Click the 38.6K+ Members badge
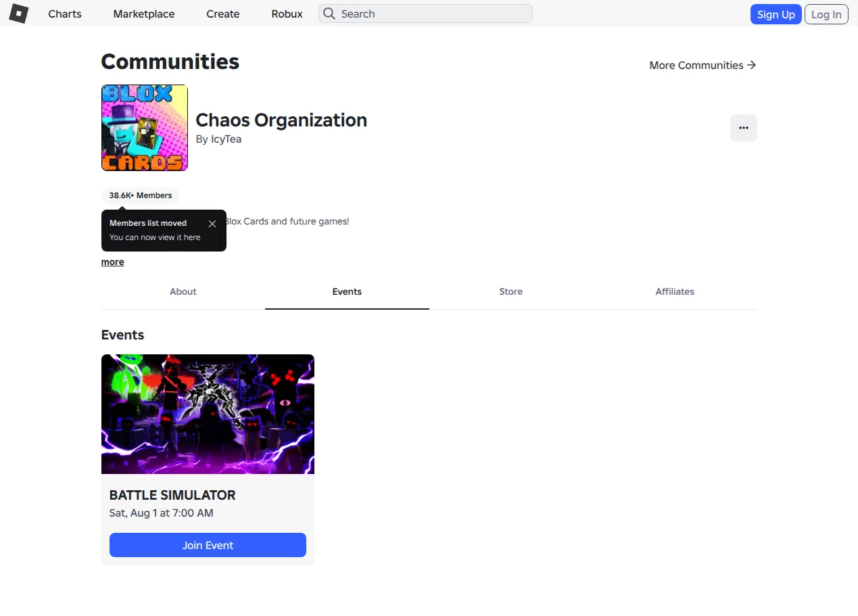Viewport: 858px width, 616px height. tap(141, 195)
